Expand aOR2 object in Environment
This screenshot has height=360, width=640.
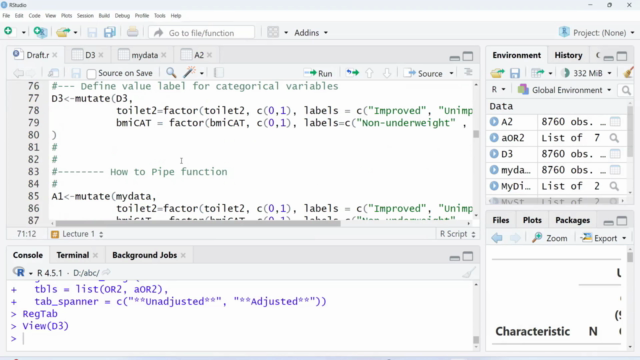click(494, 138)
